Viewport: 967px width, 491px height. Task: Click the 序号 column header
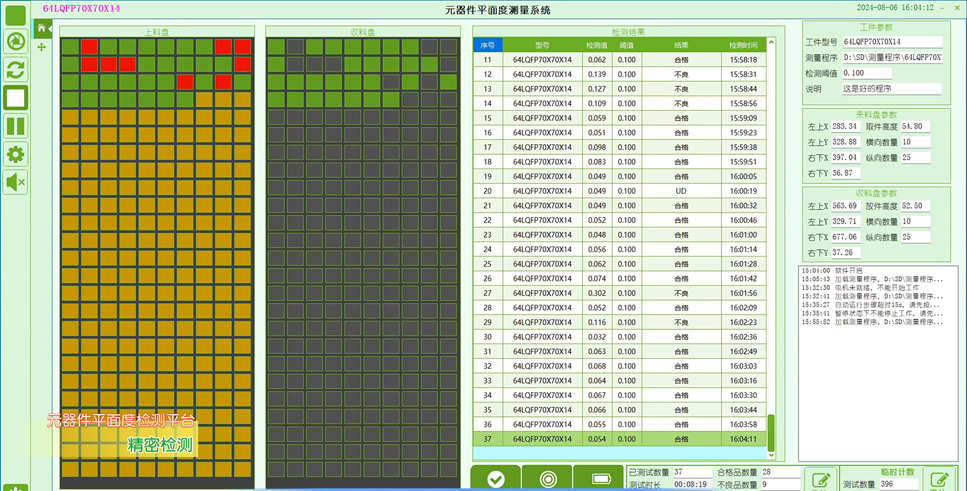click(487, 45)
